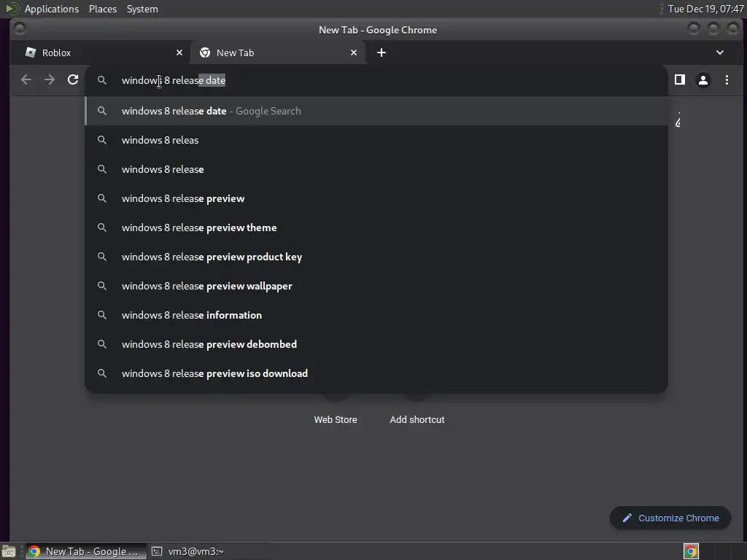Click Chrome icon in bottom-right workspace switcher
The width and height of the screenshot is (747, 560).
coord(691,551)
